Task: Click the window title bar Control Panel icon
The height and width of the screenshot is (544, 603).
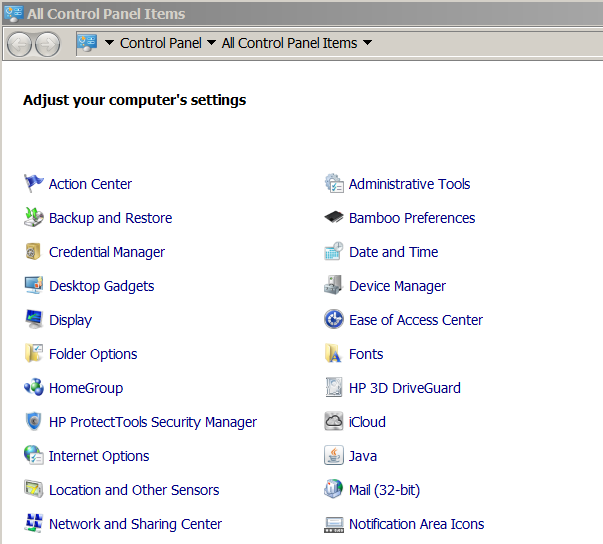Action: pyautogui.click(x=14, y=13)
